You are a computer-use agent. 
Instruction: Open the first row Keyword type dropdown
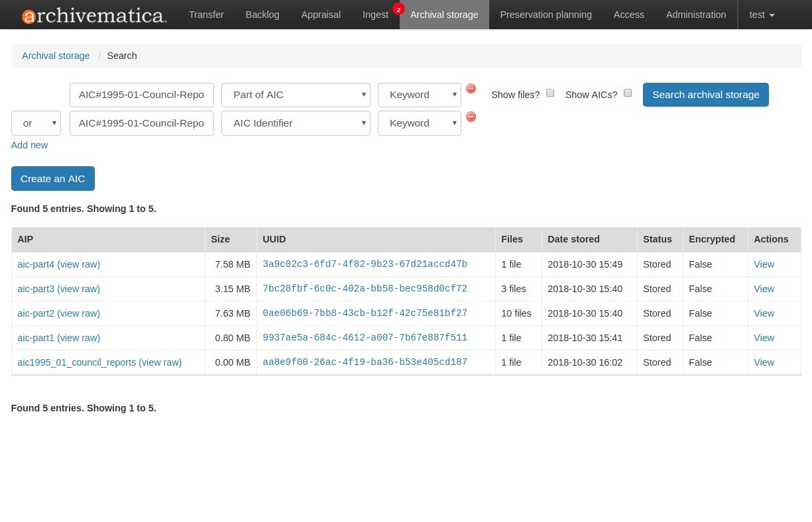click(419, 95)
